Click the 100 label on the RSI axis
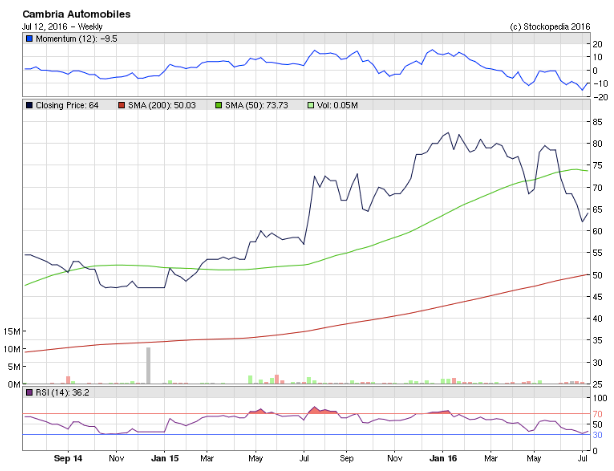 pyautogui.click(x=600, y=398)
